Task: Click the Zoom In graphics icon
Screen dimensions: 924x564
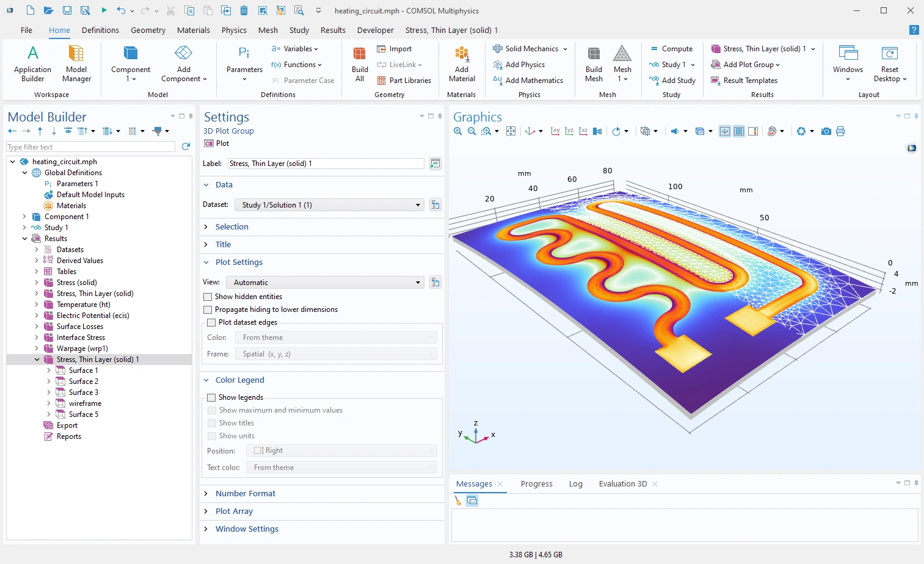Action: (x=458, y=131)
